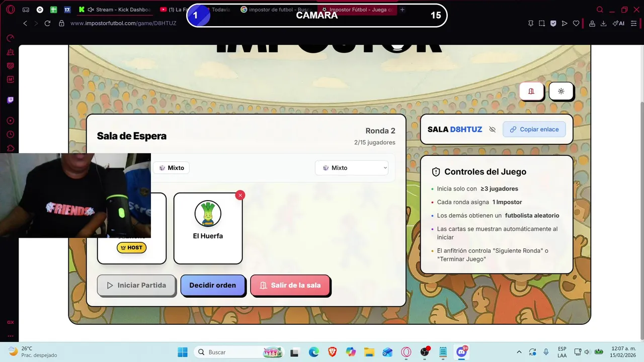Open the sidebar history clock icon
Image resolution: width=644 pixels, height=362 pixels.
(x=10, y=134)
